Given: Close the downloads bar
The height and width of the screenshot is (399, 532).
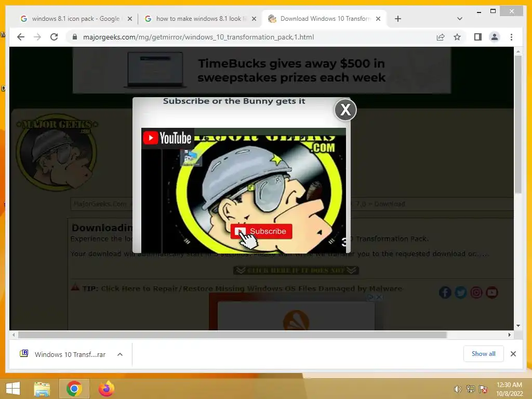Looking at the screenshot, I should coord(513,354).
